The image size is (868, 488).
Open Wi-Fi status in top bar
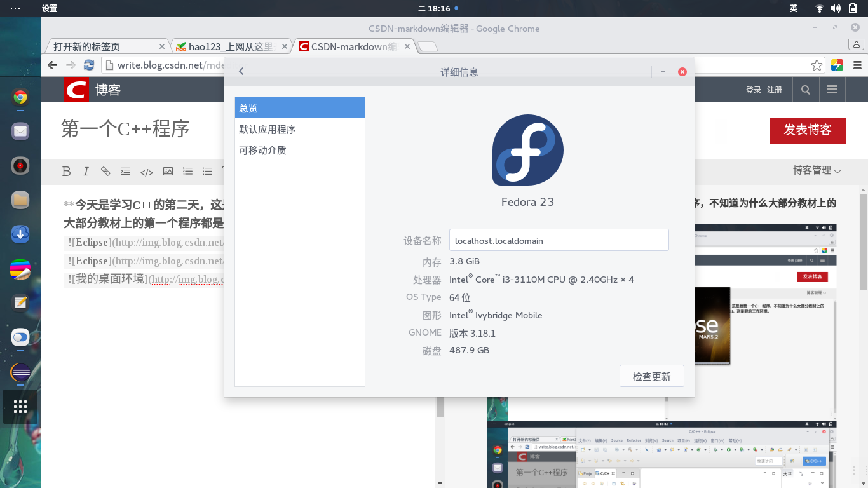[820, 8]
